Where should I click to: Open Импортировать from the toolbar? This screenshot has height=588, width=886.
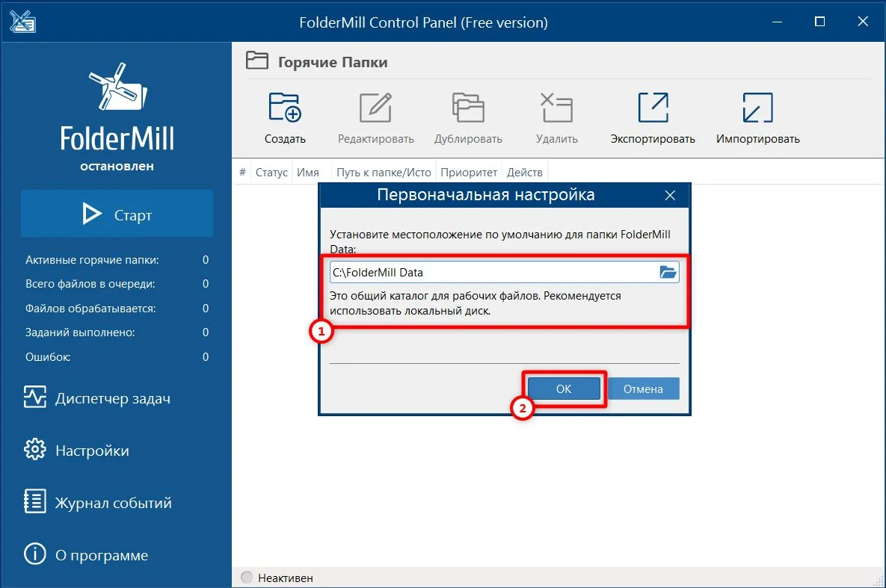pos(757,108)
